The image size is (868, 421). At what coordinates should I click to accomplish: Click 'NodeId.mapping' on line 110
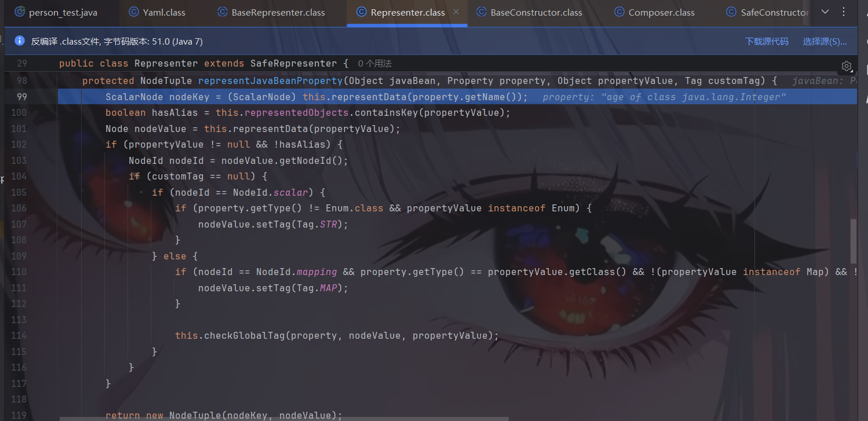click(297, 272)
